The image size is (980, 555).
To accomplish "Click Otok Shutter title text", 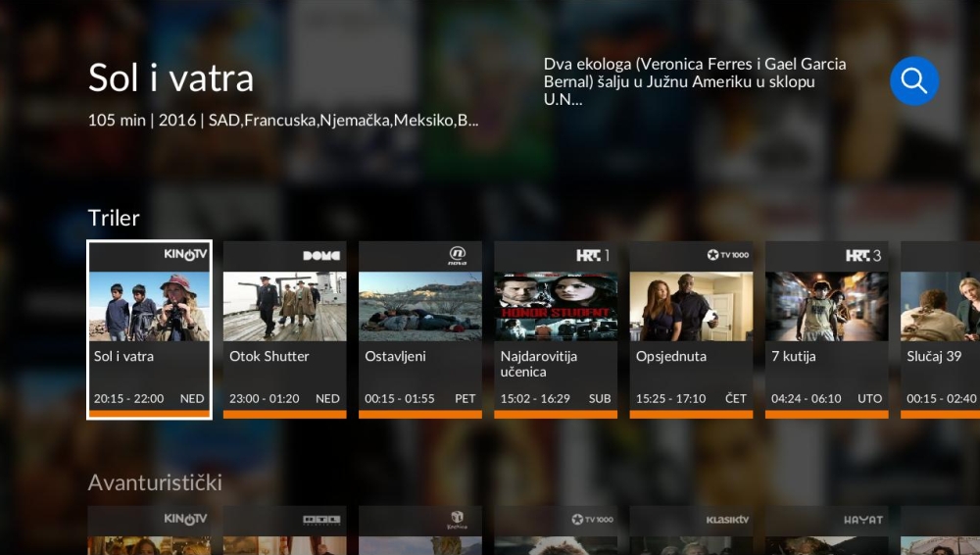I will click(269, 356).
